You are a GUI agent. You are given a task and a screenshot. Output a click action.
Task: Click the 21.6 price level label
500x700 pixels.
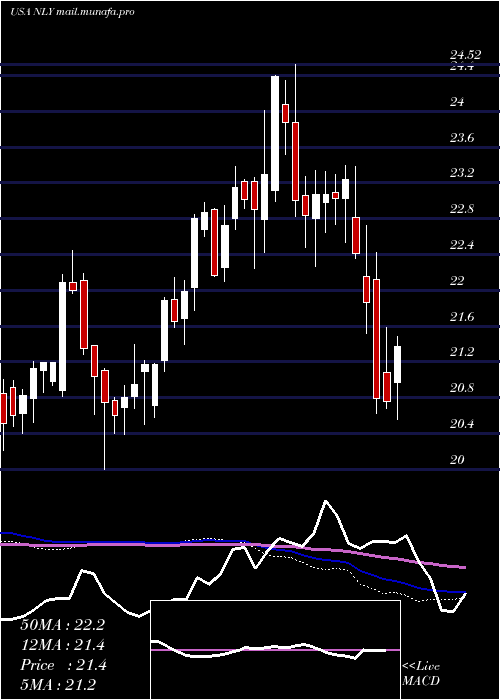tap(462, 317)
